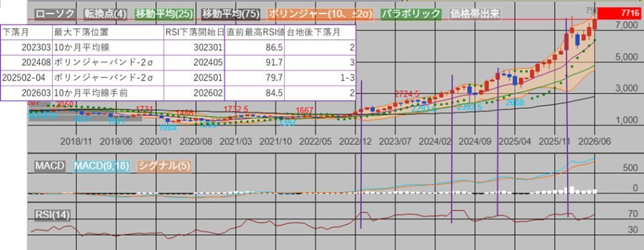This screenshot has width=644, height=250.
Task: Click the 2024/09 date axis label
Action: pyautogui.click(x=475, y=142)
